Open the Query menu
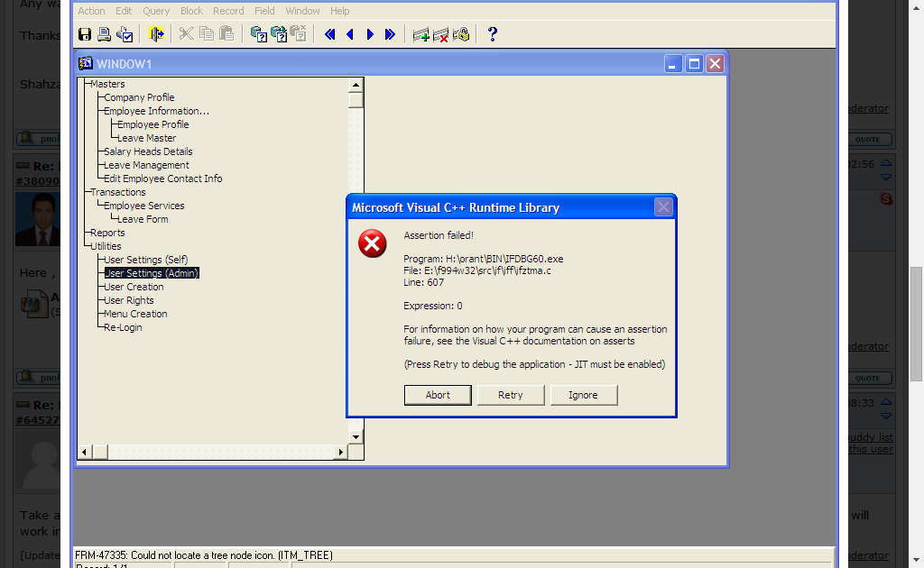Image resolution: width=924 pixels, height=568 pixels. click(x=156, y=11)
